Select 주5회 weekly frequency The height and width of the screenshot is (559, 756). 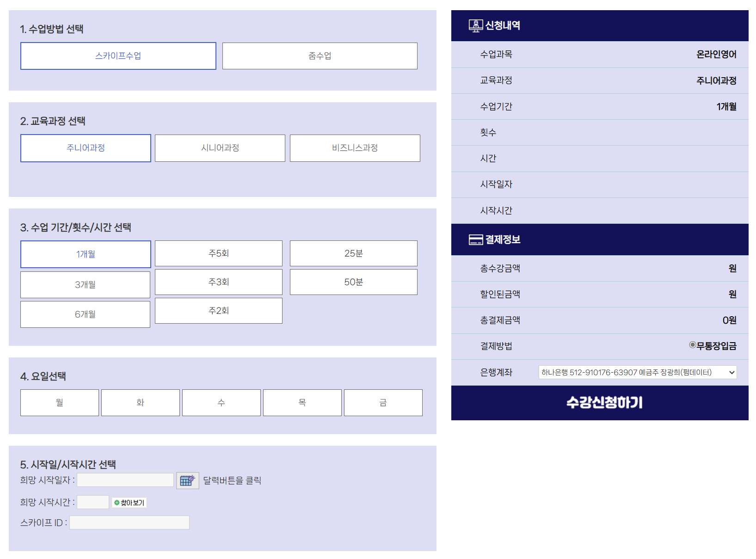[218, 253]
